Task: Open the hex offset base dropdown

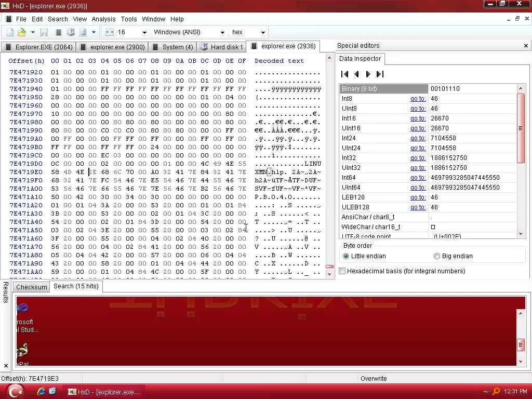Action: 263,32
